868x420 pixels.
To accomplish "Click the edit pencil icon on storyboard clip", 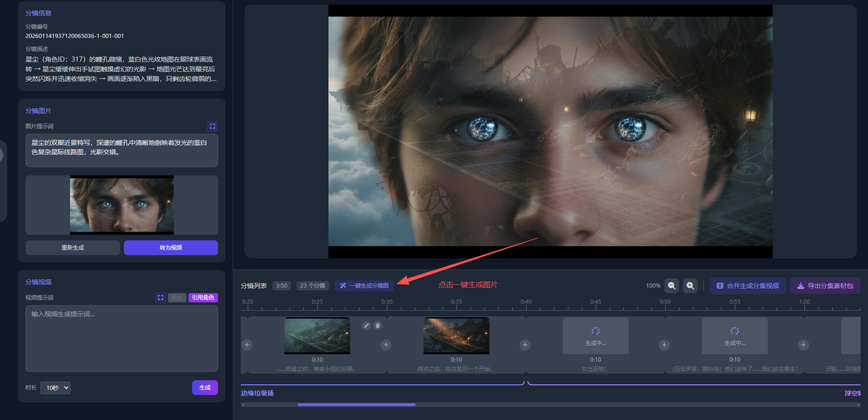I will coord(366,326).
